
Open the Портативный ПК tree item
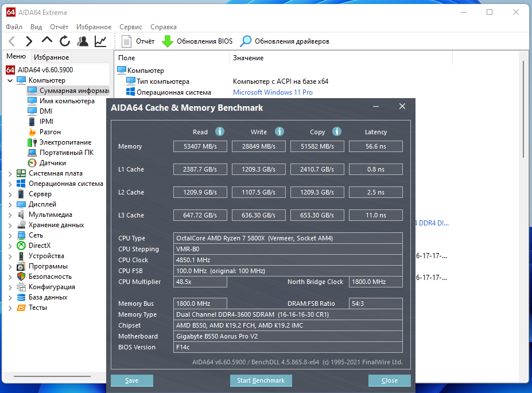click(61, 153)
